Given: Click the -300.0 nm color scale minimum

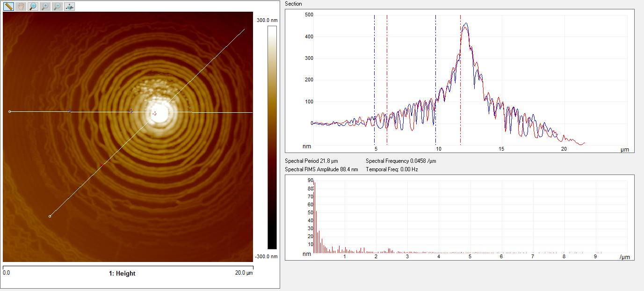Looking at the screenshot, I should [x=267, y=256].
